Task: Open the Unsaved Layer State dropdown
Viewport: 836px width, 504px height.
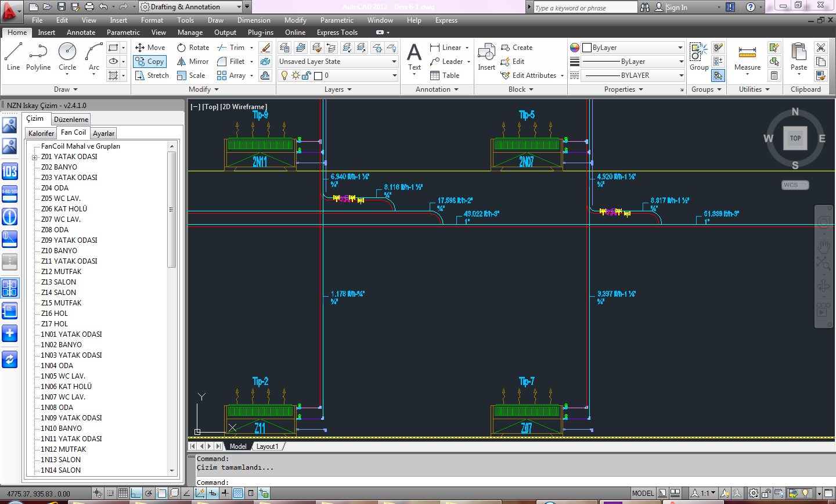Action: [338, 62]
